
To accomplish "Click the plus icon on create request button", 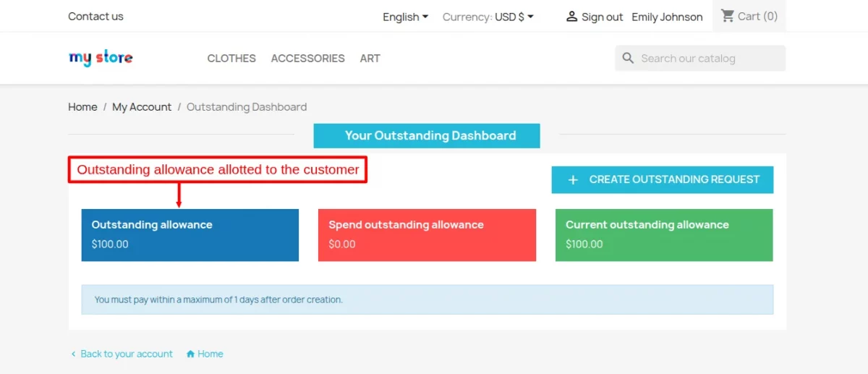I will (573, 180).
